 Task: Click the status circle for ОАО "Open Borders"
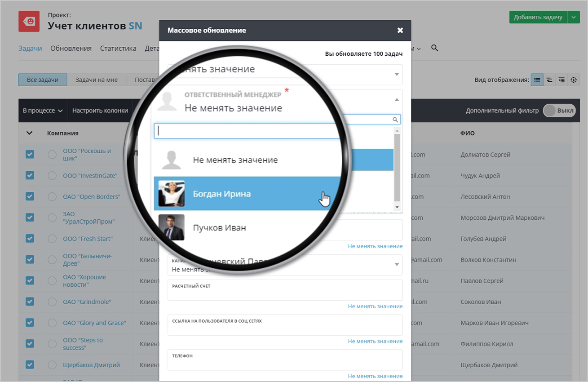click(x=52, y=197)
